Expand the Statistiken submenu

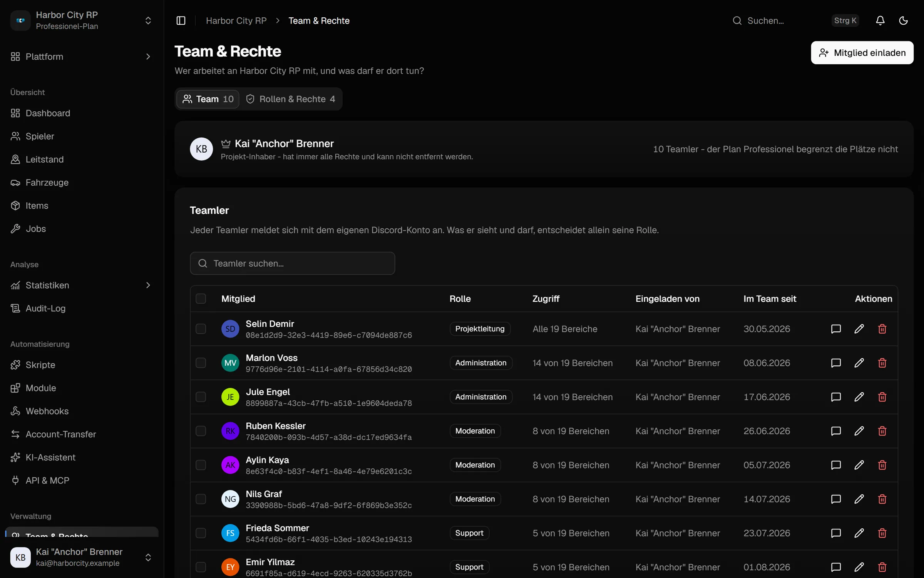82,285
